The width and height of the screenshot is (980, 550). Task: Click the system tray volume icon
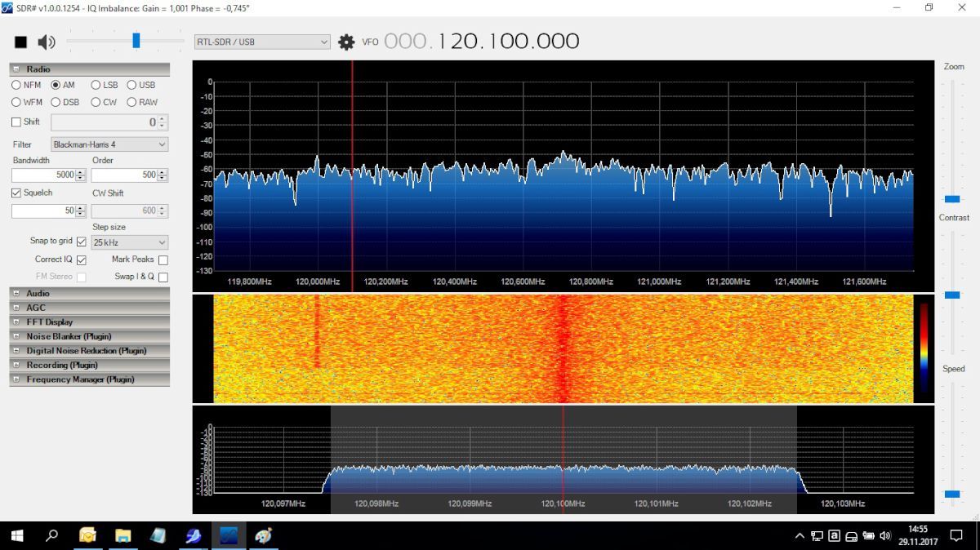pos(884,536)
